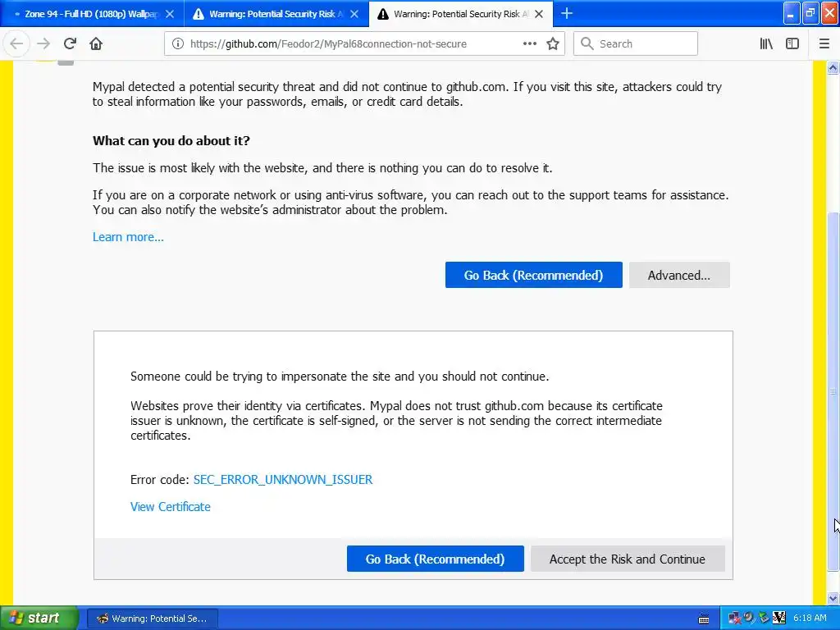This screenshot has height=630, width=840.
Task: Open the Windows start menu
Action: tap(39, 619)
